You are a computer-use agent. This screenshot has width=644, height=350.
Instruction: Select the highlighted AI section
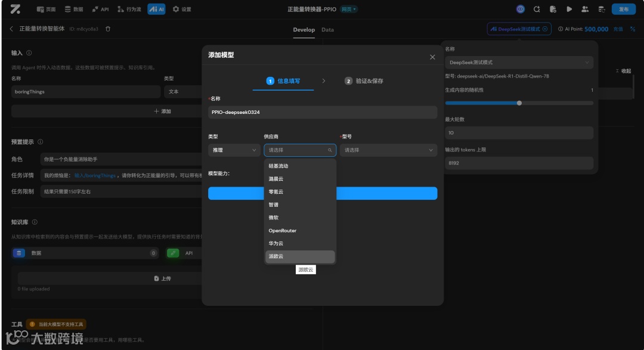point(156,9)
